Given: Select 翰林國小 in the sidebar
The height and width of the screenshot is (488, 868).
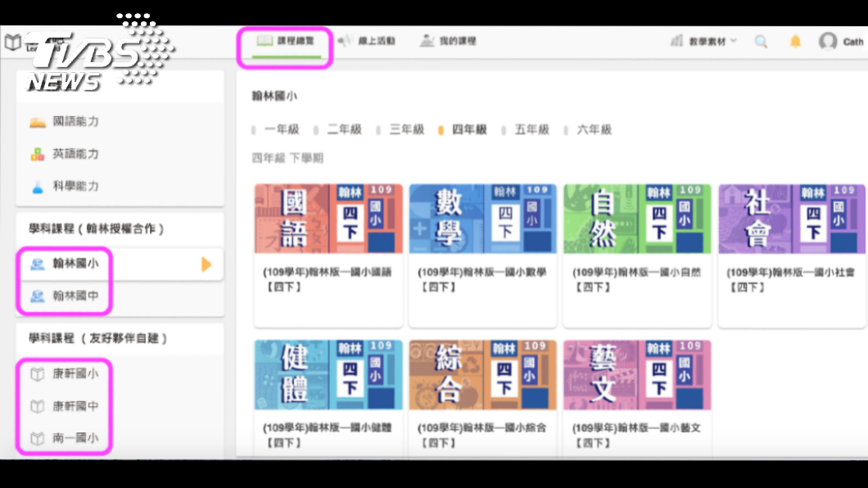Looking at the screenshot, I should 76,264.
